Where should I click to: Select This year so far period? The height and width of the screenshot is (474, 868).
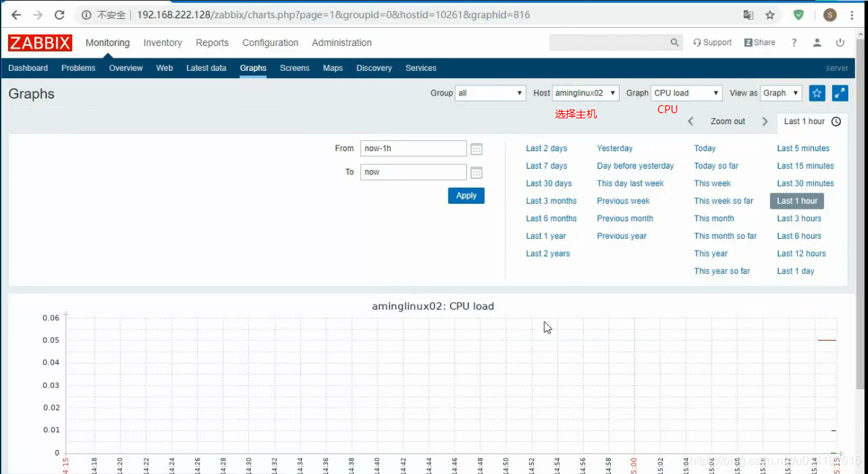pyautogui.click(x=722, y=271)
